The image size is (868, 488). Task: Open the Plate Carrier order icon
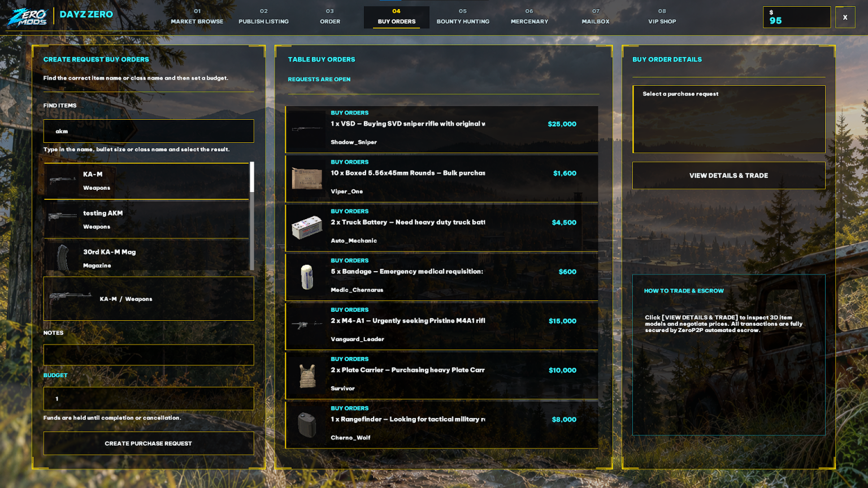click(x=307, y=375)
